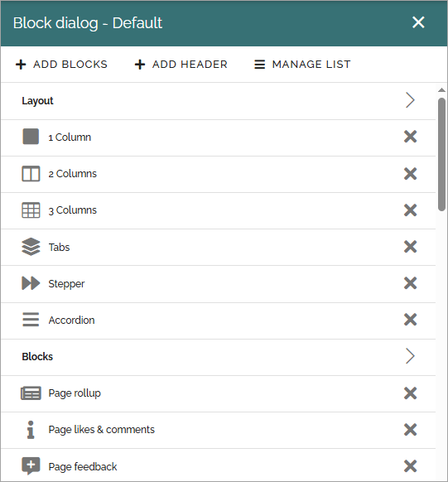Select the 'Stepper' label
This screenshot has height=482, width=448.
tap(66, 284)
